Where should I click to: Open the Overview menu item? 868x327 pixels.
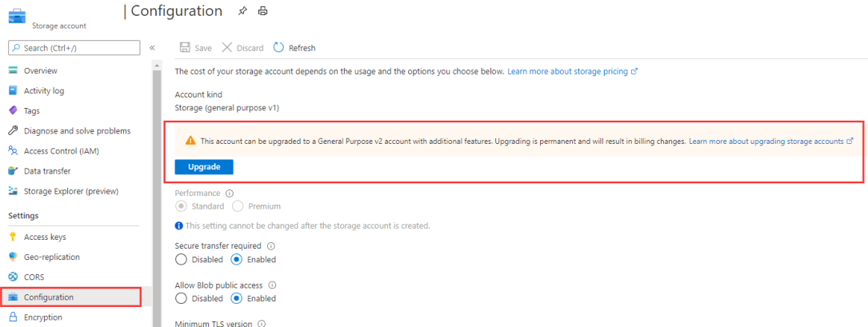coord(40,70)
